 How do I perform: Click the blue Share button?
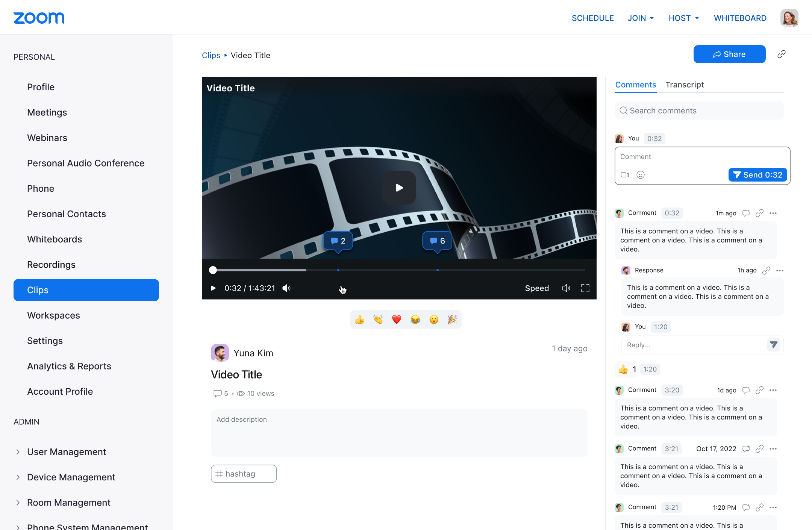click(x=729, y=54)
